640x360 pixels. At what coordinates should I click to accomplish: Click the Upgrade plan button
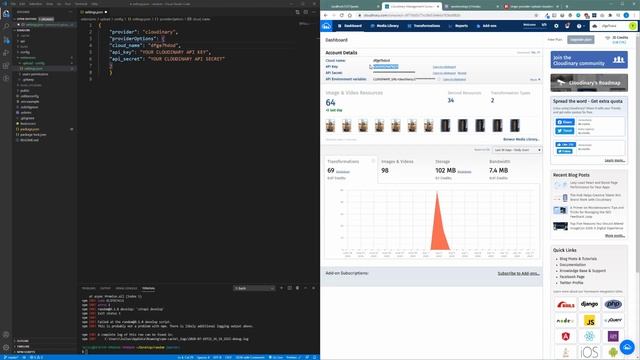pyautogui.click(x=580, y=40)
